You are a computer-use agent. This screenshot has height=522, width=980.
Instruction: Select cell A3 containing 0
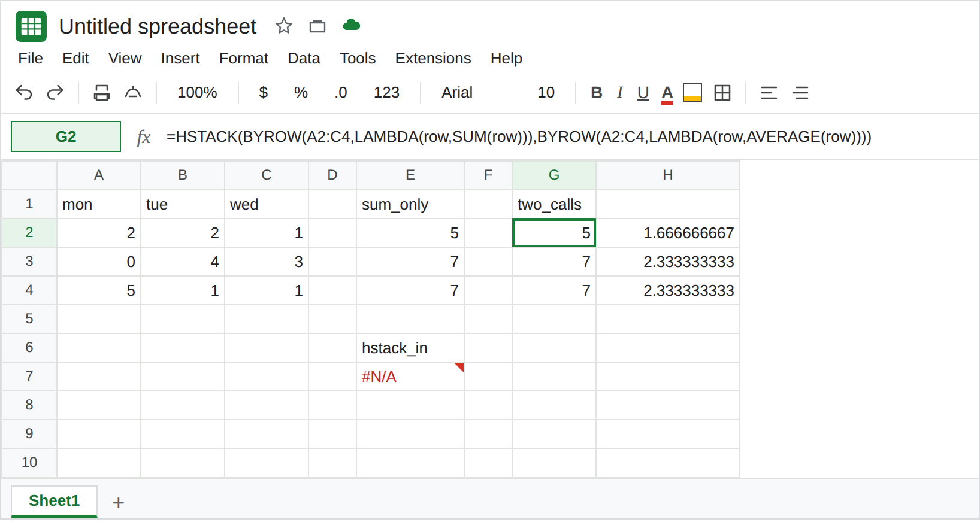pyautogui.click(x=99, y=262)
